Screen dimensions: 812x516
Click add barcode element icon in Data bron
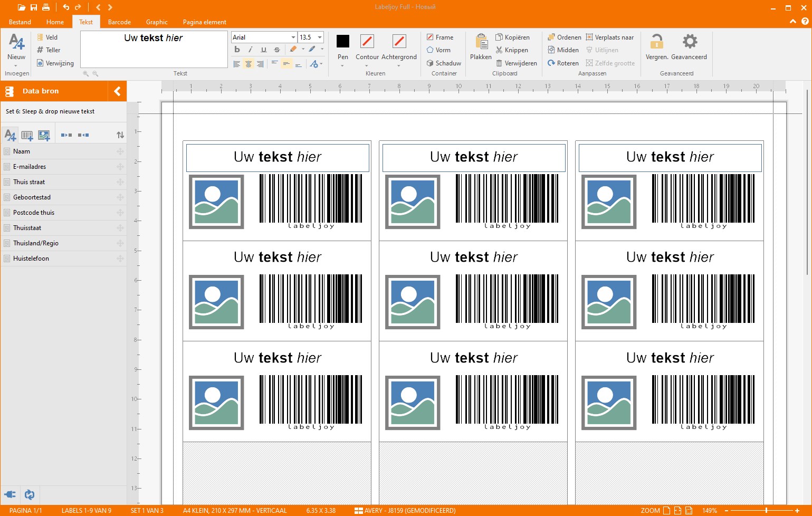[x=27, y=136]
